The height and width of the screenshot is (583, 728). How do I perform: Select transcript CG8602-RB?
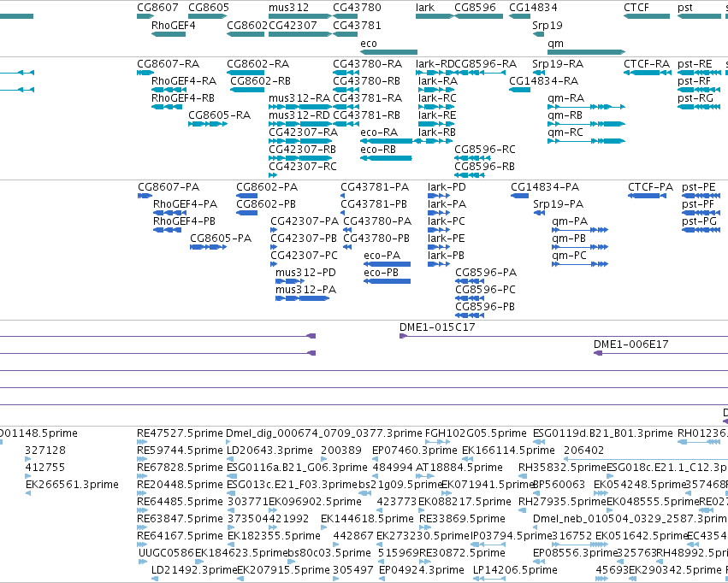pos(260,80)
